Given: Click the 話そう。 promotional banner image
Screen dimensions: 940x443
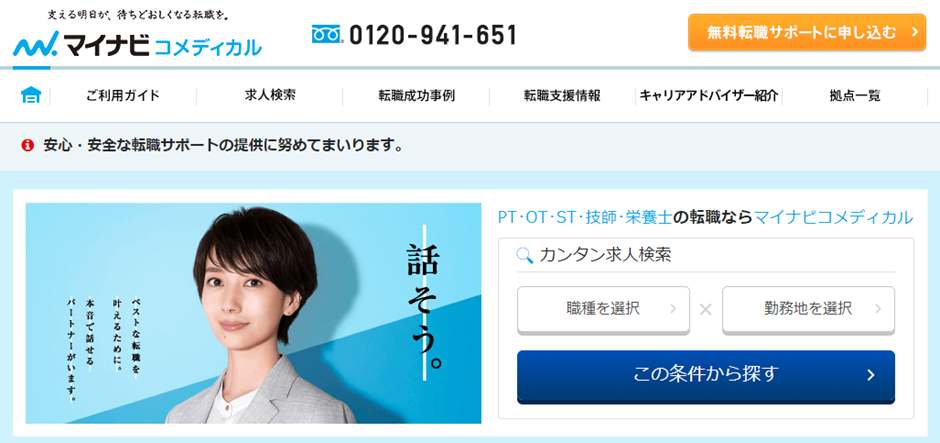Looking at the screenshot, I should click(253, 313).
